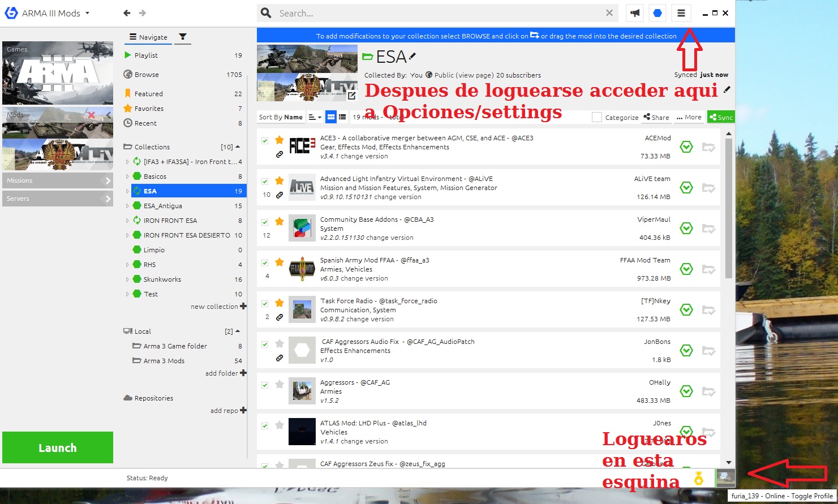This screenshot has height=504, width=838.
Task: Click the megaphone announcements icon
Action: click(x=635, y=13)
